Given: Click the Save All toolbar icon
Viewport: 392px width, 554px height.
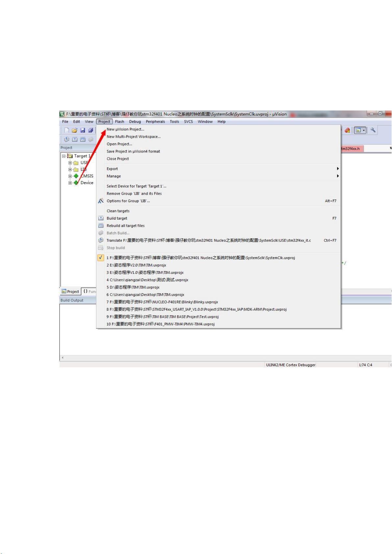Looking at the screenshot, I should click(91, 131).
